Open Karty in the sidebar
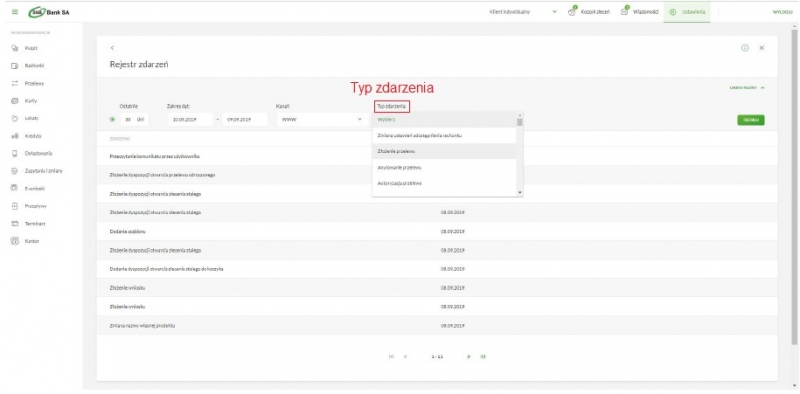The image size is (800, 394). 30,101
